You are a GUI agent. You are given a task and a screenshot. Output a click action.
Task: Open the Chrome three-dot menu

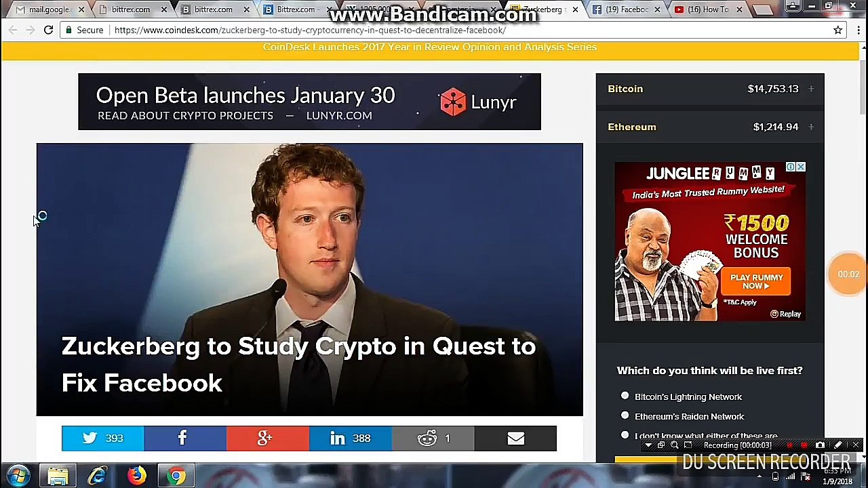click(x=859, y=30)
